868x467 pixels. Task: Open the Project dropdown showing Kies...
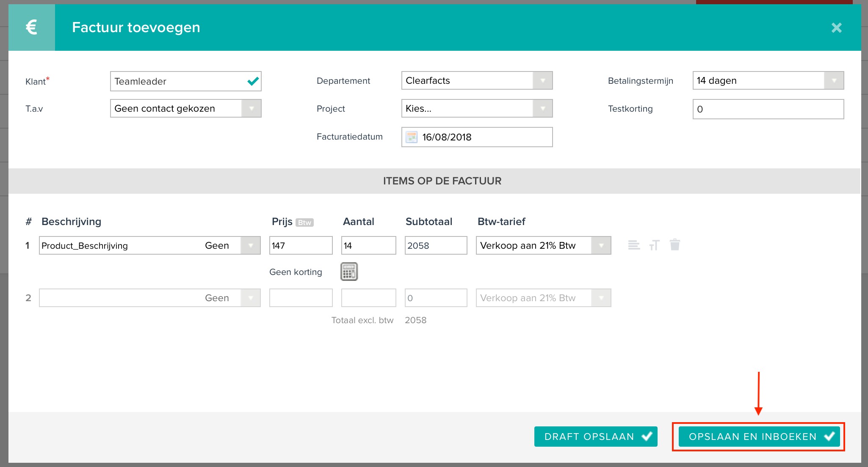[477, 108]
